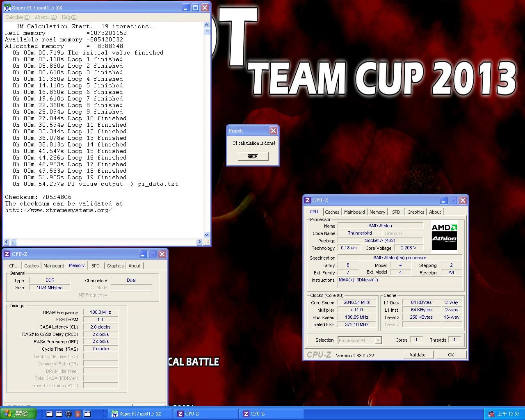Click Rated FSB value 372.10 MHz
This screenshot has height=420, width=525.
[356, 324]
